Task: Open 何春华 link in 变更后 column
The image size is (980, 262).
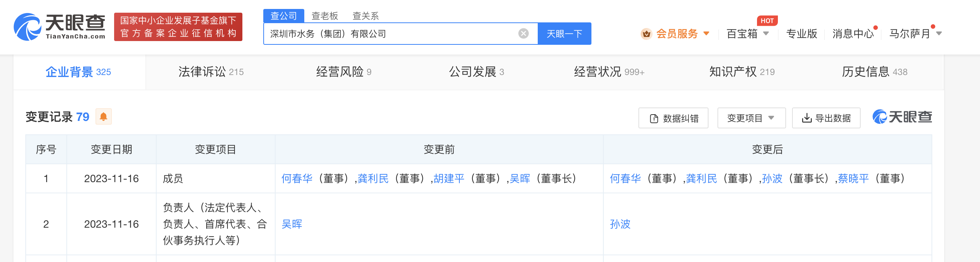Action: click(x=625, y=178)
